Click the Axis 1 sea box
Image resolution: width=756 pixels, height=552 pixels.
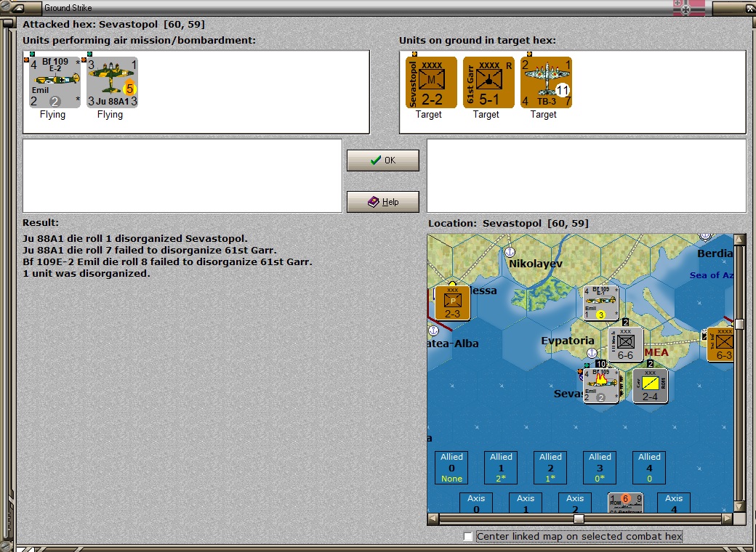tap(526, 503)
